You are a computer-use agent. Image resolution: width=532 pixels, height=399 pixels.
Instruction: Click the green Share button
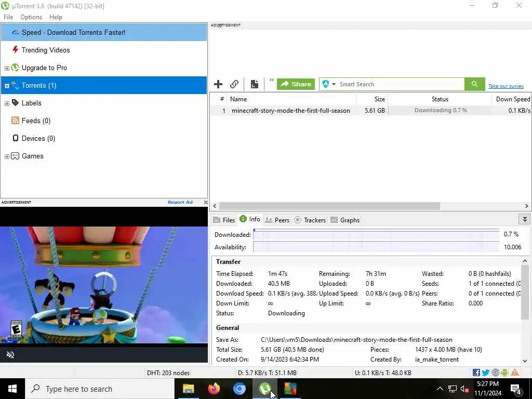296,84
